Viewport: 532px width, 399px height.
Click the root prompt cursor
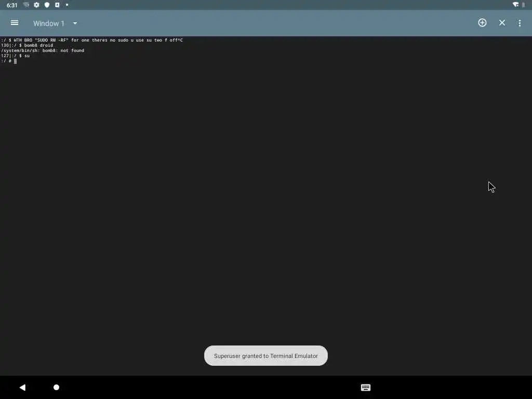tap(15, 61)
